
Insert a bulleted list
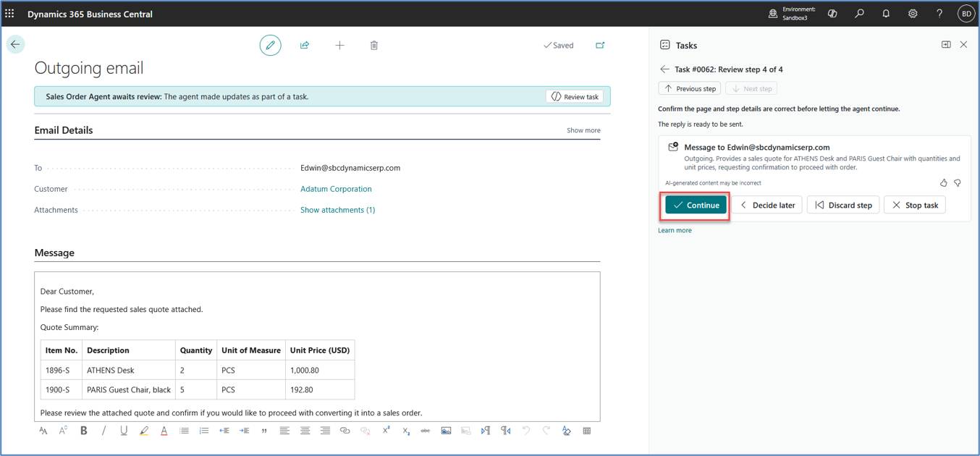click(x=184, y=431)
